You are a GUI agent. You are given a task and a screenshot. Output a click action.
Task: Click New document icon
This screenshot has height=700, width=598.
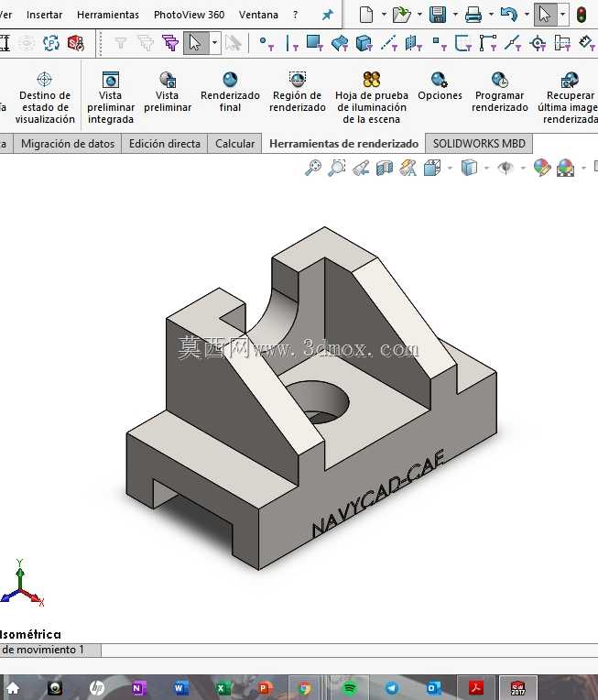coord(366,15)
